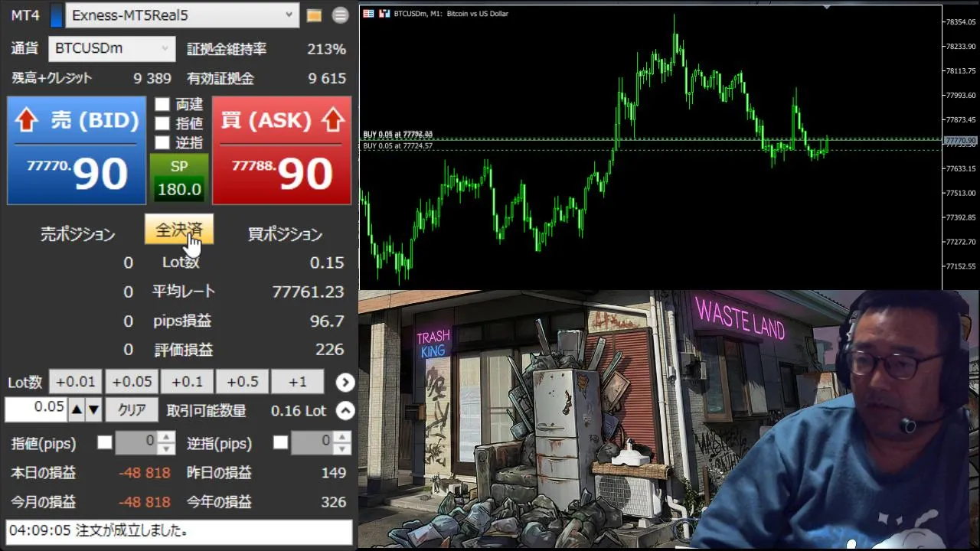Open Exness-MT5Real5 account dropdown
This screenshot has width=980, height=551.
pos(182,15)
